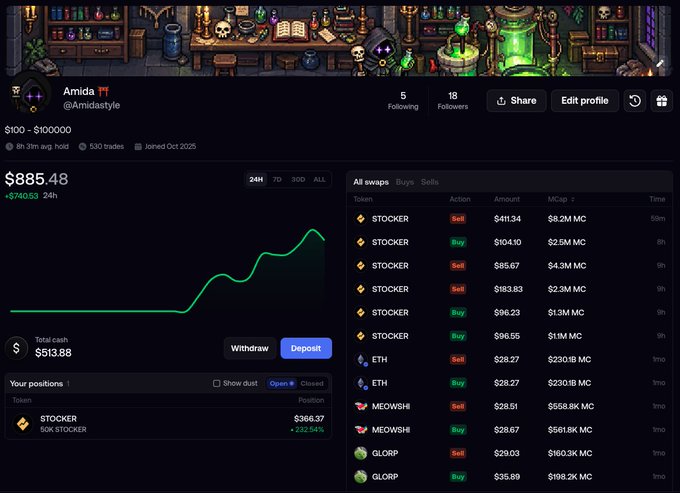Click the $558.8K MC value
The height and width of the screenshot is (493, 680).
(571, 406)
